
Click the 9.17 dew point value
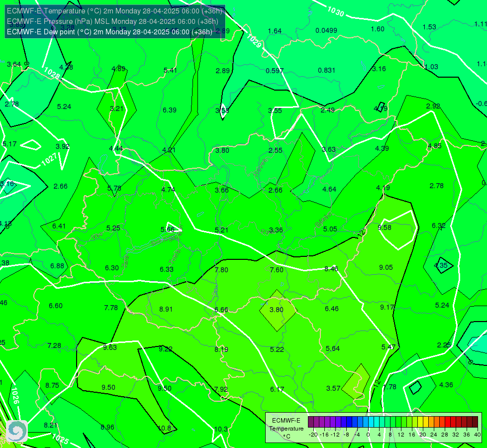point(387,308)
